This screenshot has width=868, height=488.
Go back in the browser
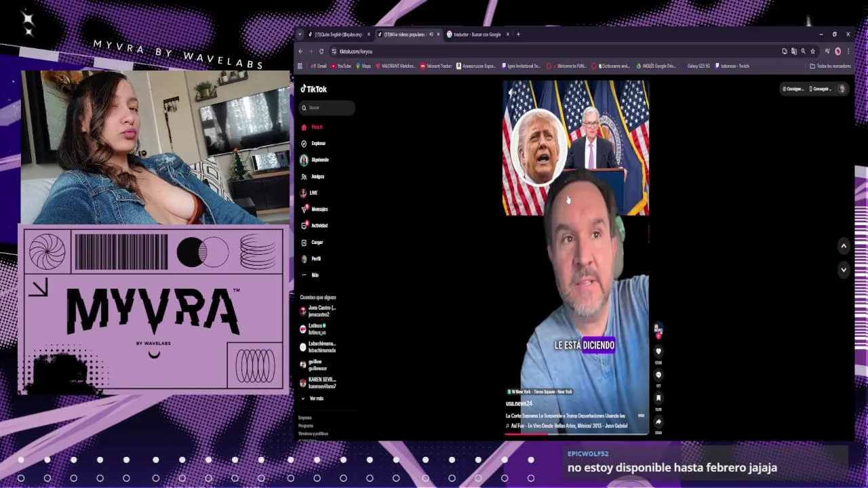click(300, 52)
